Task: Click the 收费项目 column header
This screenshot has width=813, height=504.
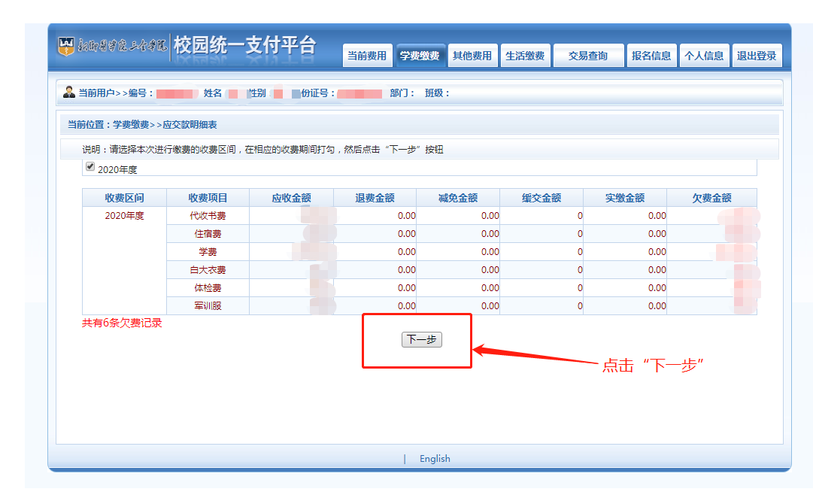Action: 208,198
